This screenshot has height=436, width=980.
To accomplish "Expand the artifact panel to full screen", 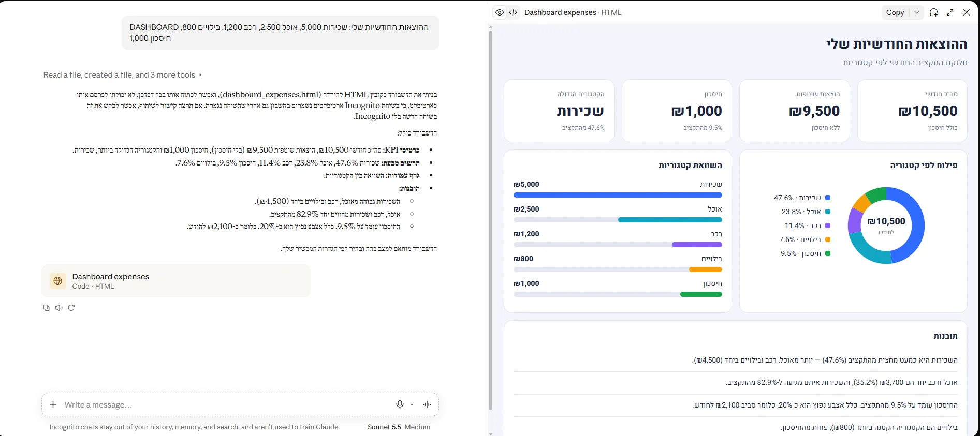I will pos(950,12).
